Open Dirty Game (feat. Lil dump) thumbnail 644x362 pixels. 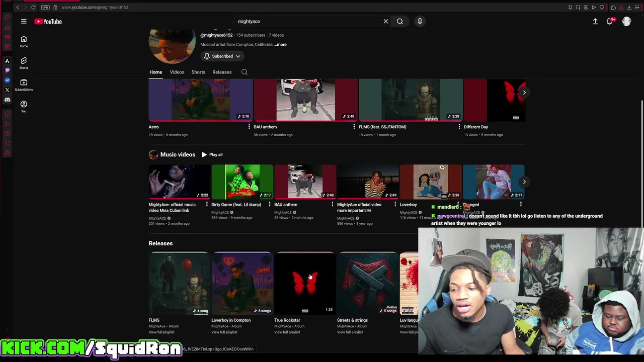(x=242, y=182)
